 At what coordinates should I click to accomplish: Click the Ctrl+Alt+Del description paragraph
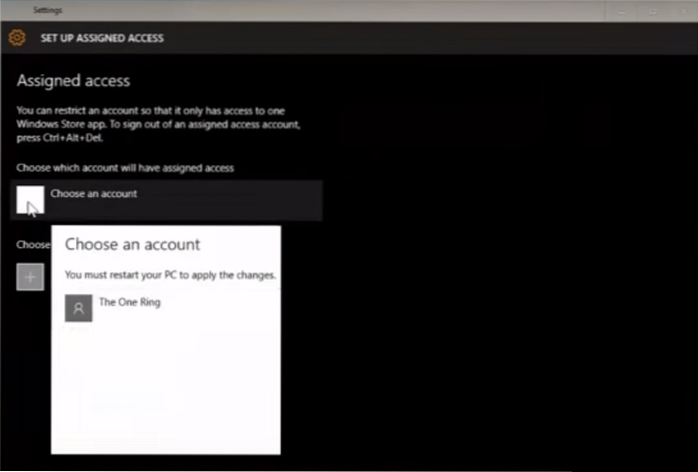(x=160, y=124)
